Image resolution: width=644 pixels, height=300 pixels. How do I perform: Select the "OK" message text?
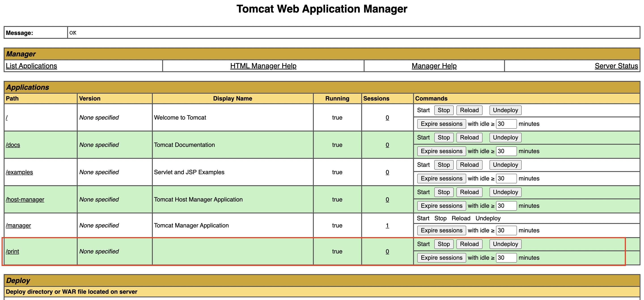[73, 33]
